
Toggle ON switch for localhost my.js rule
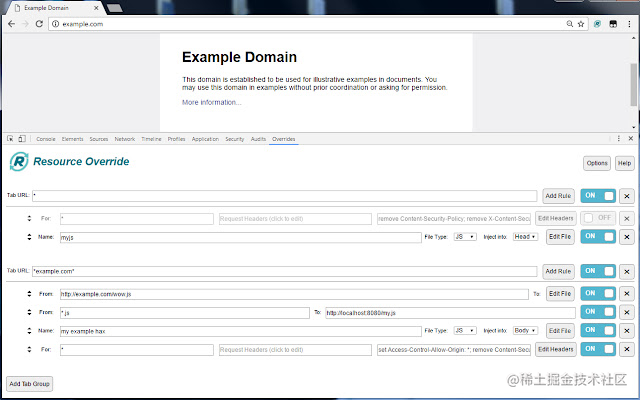[x=598, y=312]
